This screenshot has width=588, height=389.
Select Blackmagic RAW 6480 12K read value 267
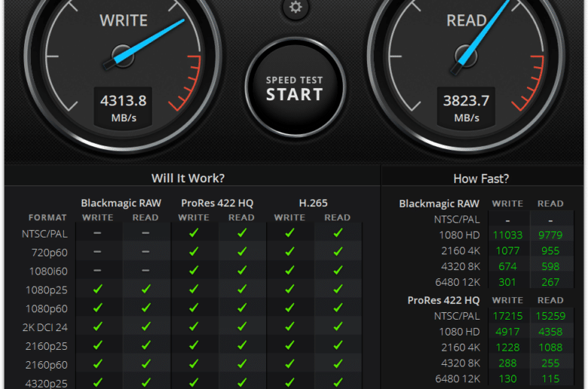[550, 283]
